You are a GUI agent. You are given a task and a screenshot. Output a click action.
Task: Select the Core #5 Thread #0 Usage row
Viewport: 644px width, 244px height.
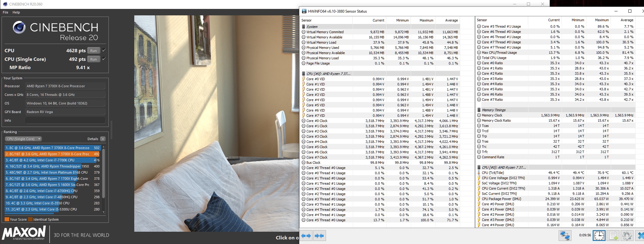tap(380, 220)
